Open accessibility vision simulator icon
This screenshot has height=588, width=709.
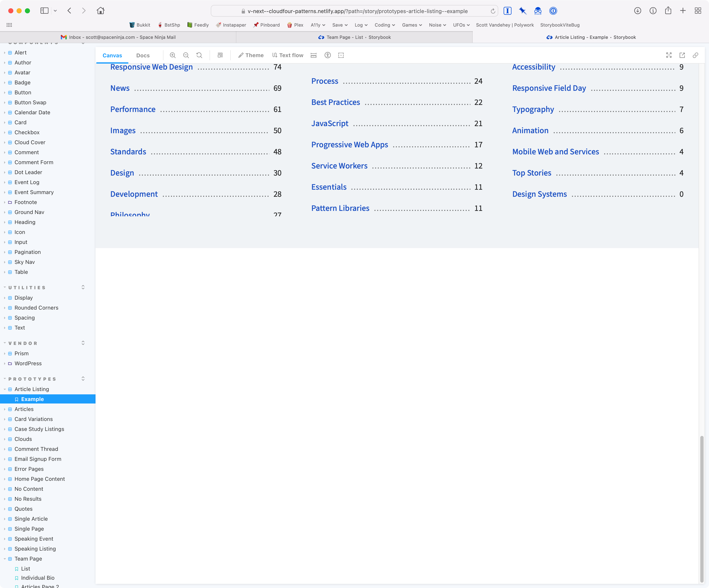click(328, 55)
